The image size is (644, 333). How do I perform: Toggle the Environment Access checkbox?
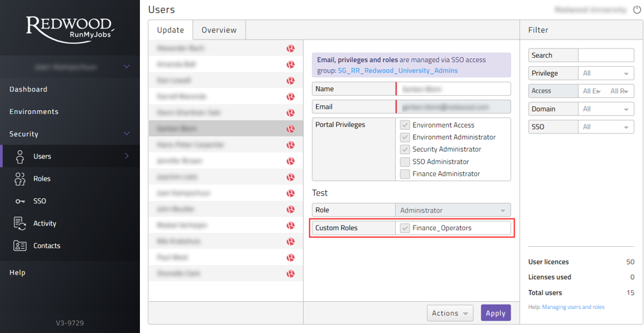tap(405, 125)
